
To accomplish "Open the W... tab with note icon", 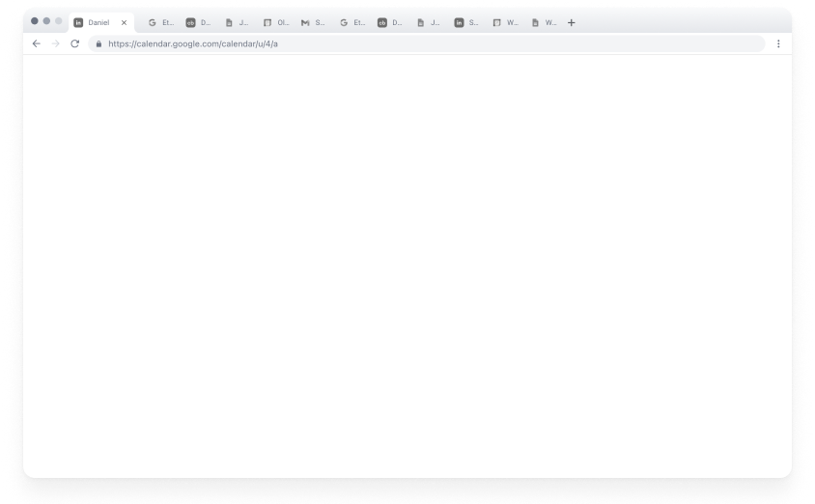I will (x=505, y=22).
